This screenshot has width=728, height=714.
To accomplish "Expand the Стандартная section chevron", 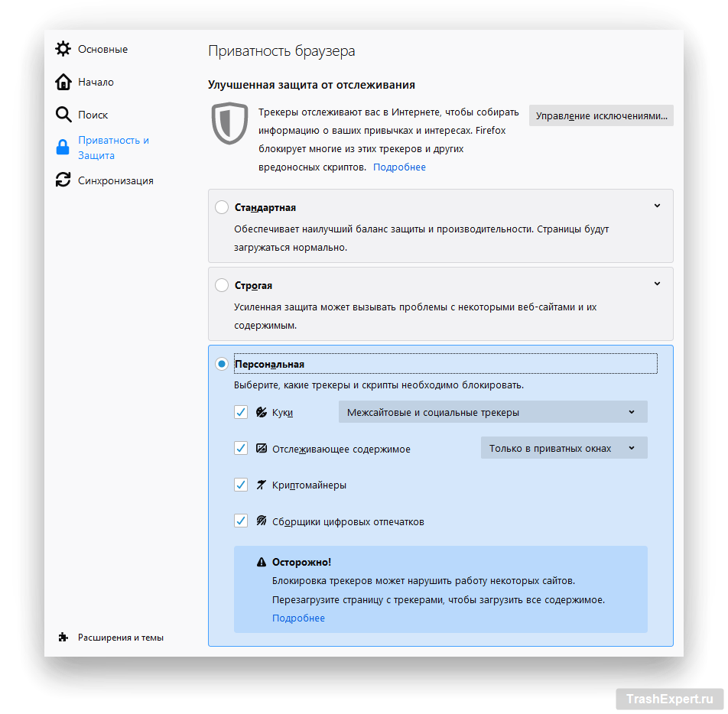I will (657, 206).
